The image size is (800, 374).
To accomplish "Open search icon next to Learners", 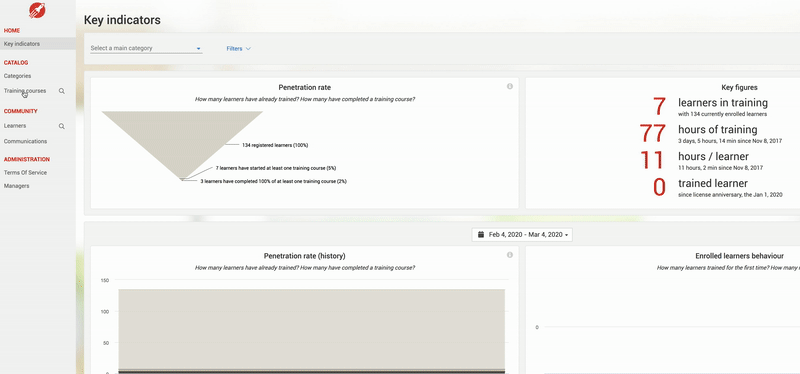I will [62, 126].
